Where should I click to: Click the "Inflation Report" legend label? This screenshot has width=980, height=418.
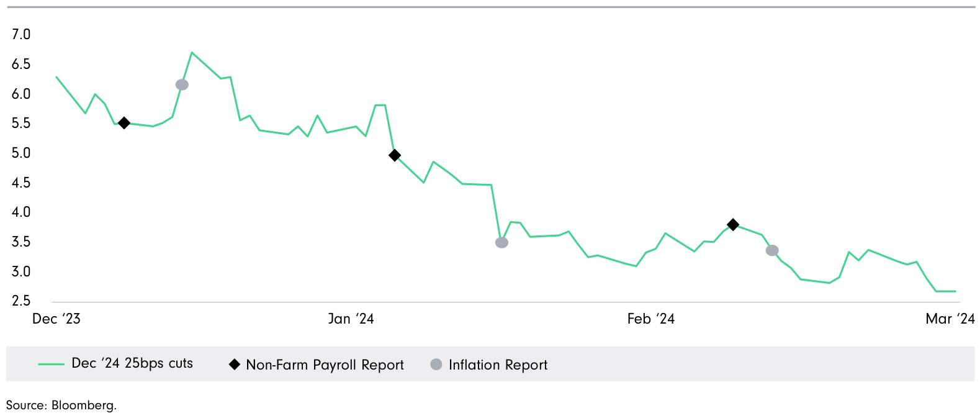(x=498, y=365)
